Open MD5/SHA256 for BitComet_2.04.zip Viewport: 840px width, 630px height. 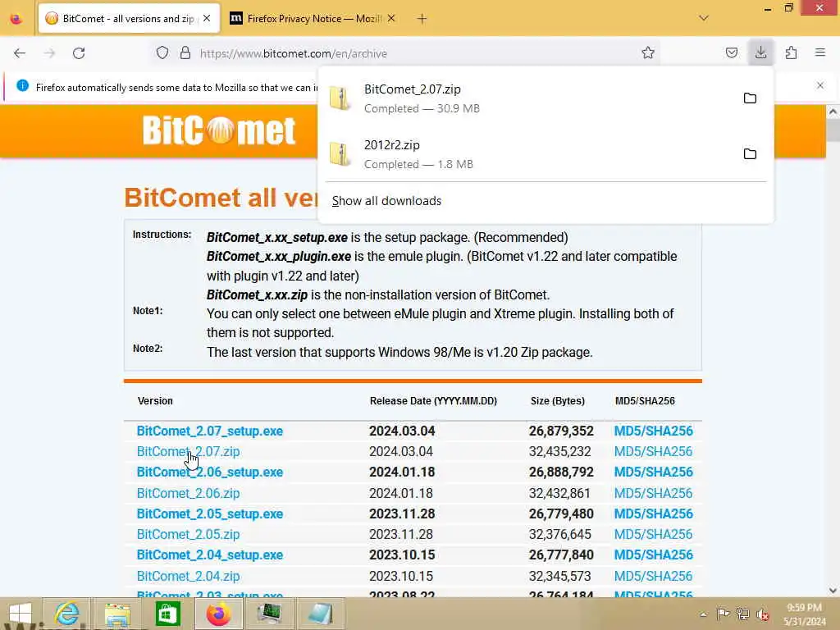[x=653, y=576]
